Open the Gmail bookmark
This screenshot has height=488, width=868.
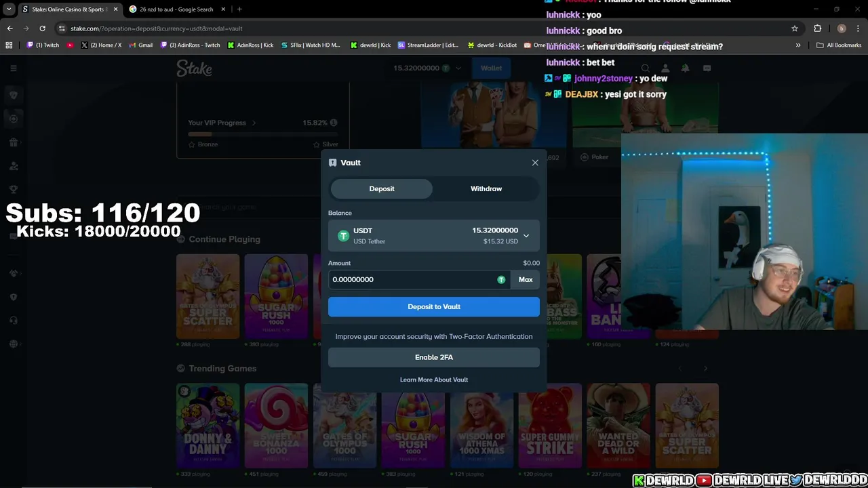[140, 45]
